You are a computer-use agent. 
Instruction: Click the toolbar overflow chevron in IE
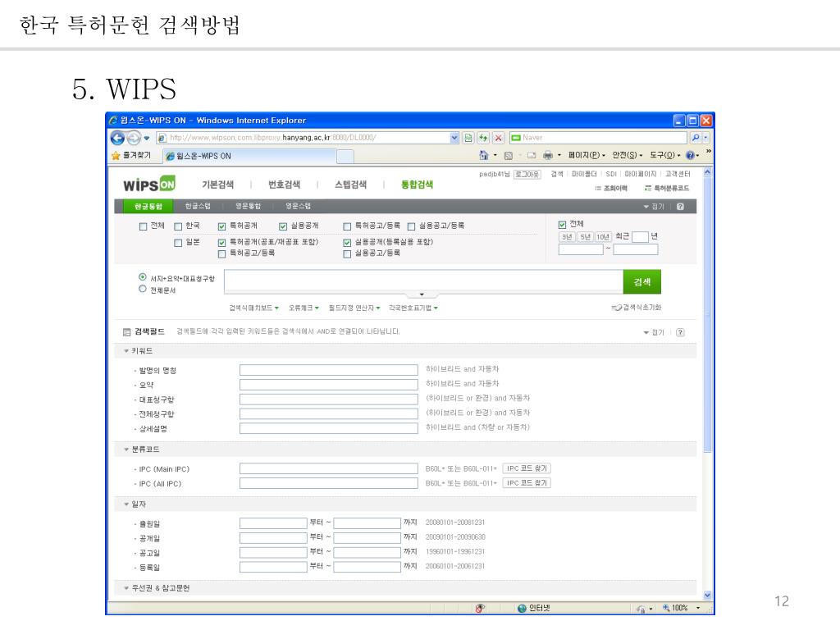708,152
